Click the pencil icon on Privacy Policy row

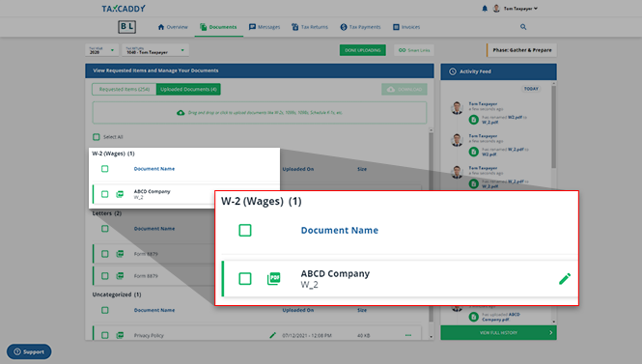(272, 335)
